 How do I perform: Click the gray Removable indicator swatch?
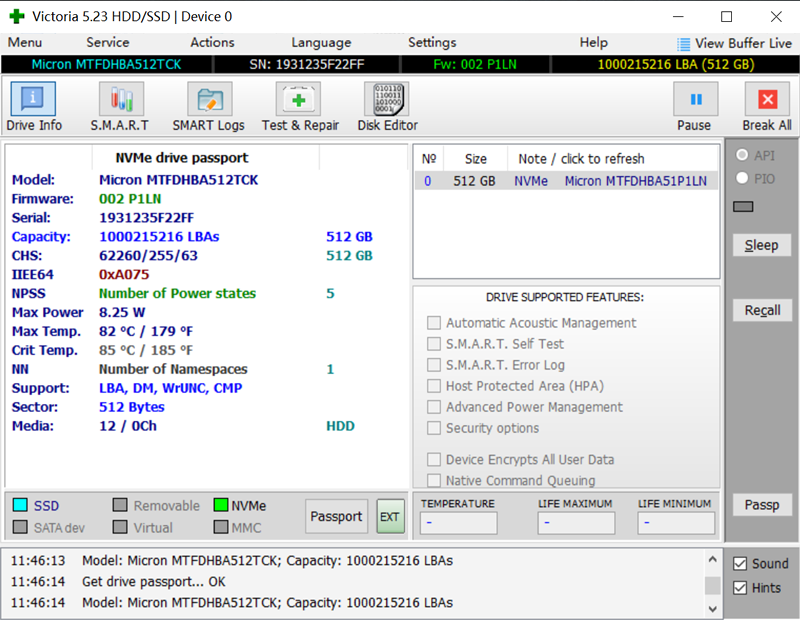click(120, 505)
